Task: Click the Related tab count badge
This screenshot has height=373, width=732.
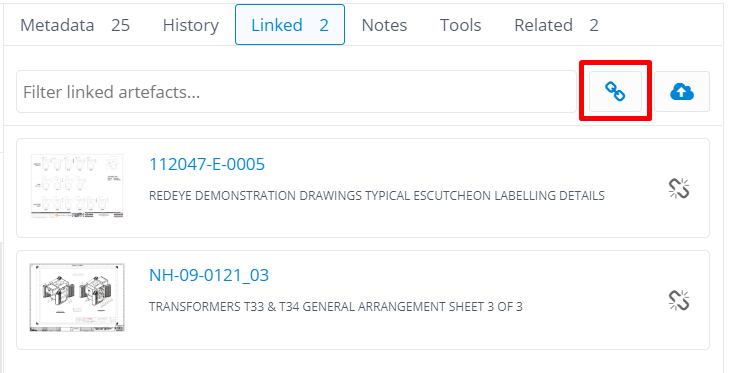Action: click(x=594, y=25)
